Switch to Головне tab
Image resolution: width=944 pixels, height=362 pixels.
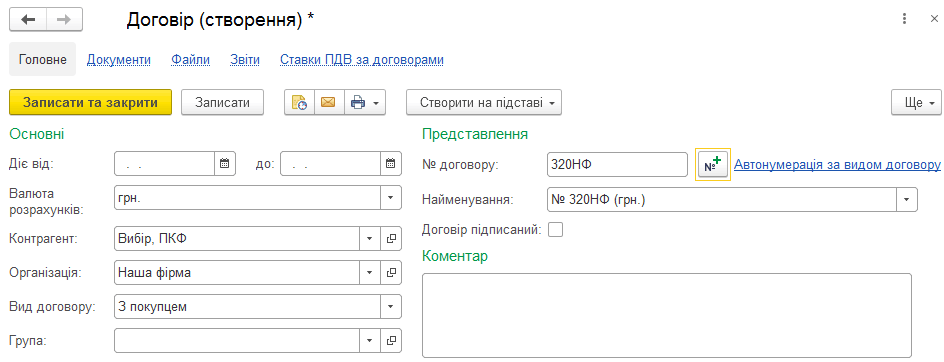43,60
